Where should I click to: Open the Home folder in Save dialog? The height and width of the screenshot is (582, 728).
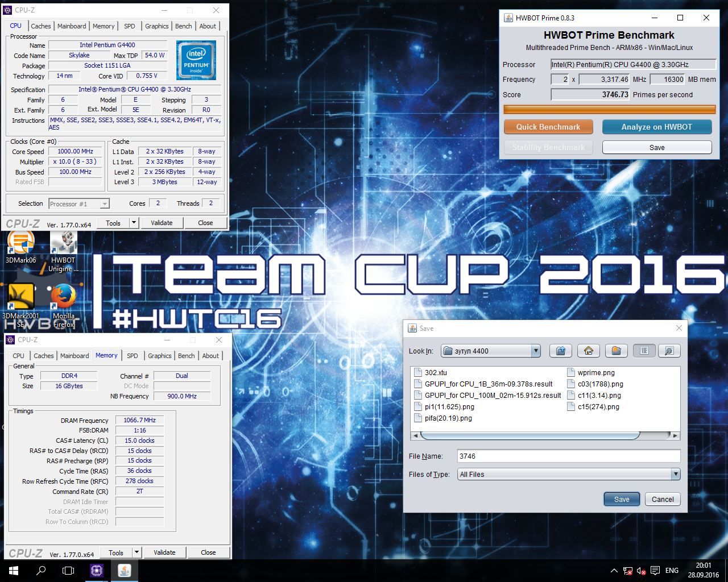point(589,351)
